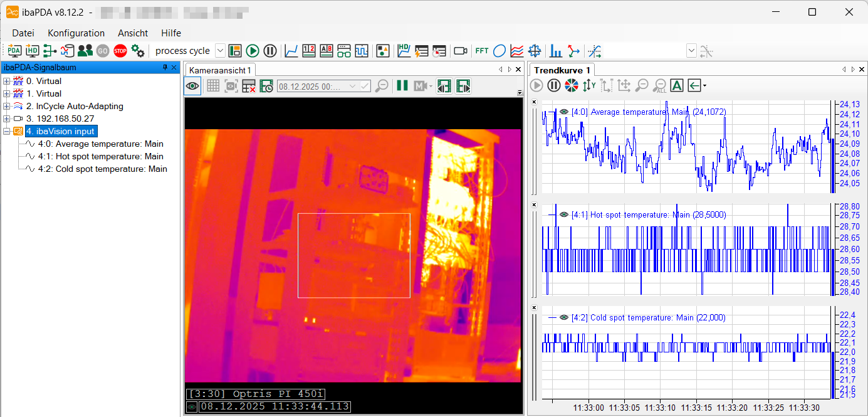Toggle visibility of Average temperature signal
Screen dimensions: 868x417
pos(563,112)
